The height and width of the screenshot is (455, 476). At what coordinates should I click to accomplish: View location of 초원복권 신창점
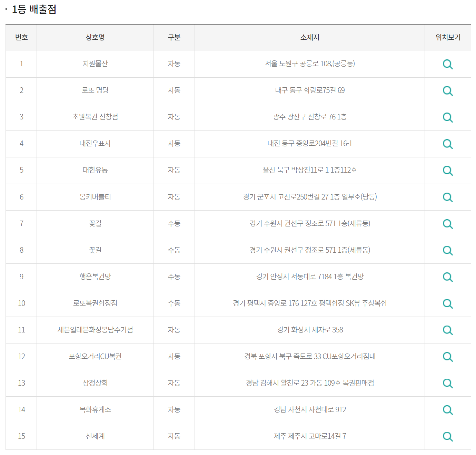tap(447, 117)
